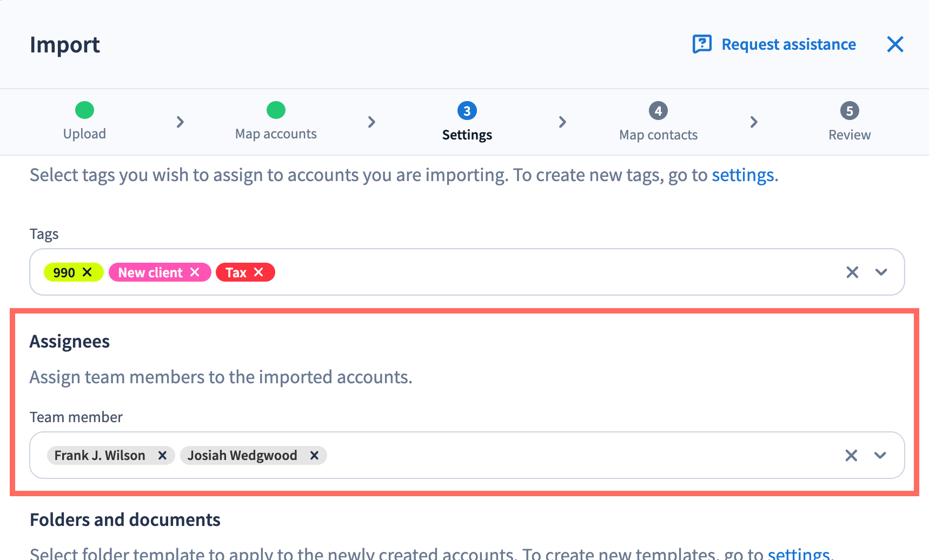The height and width of the screenshot is (560, 929).
Task: Remove the Tax tag
Action: (259, 272)
